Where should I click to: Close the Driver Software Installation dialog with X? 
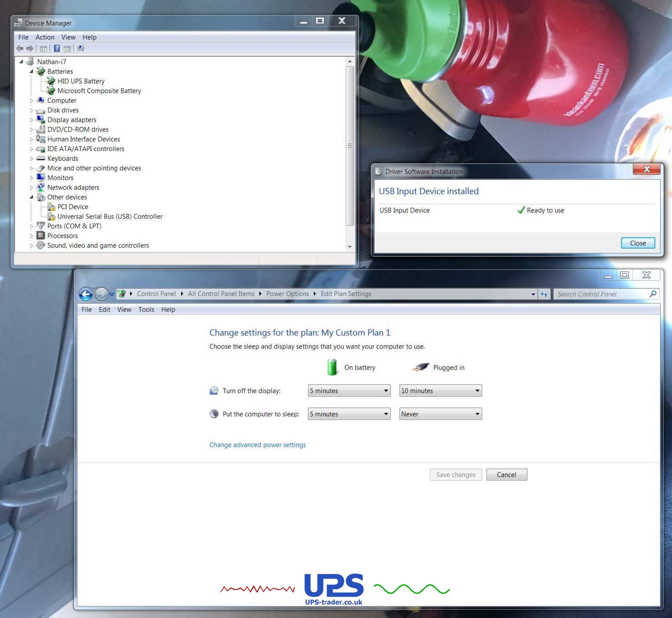[x=647, y=169]
